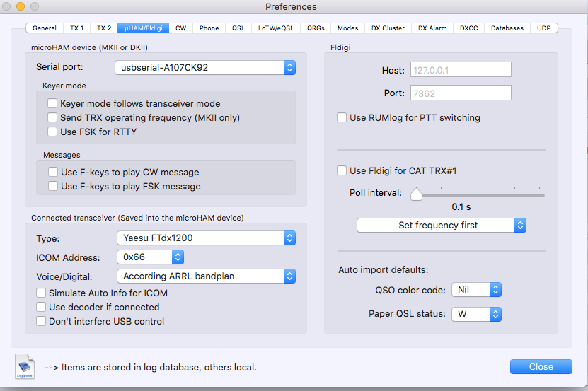Toggle Send TRX operating frequency checkbox
The width and height of the screenshot is (588, 391).
[x=52, y=117]
